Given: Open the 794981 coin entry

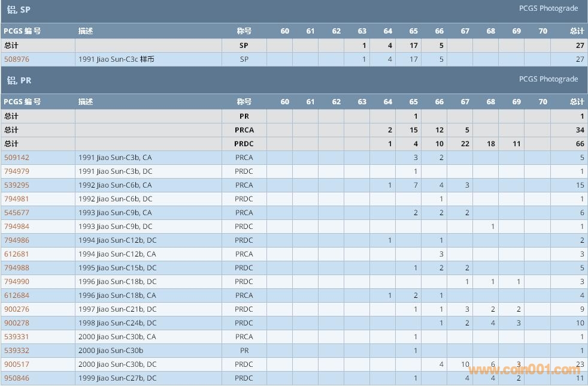Looking at the screenshot, I should click(x=17, y=199).
